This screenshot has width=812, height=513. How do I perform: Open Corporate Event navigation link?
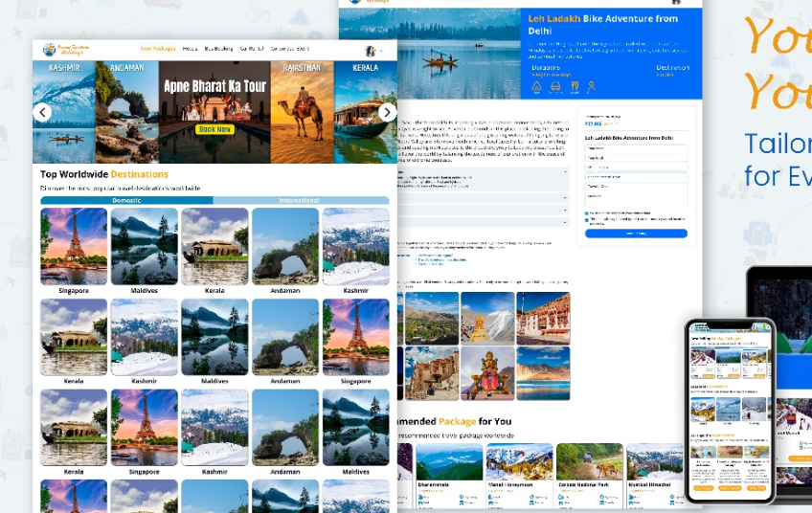pos(290,49)
